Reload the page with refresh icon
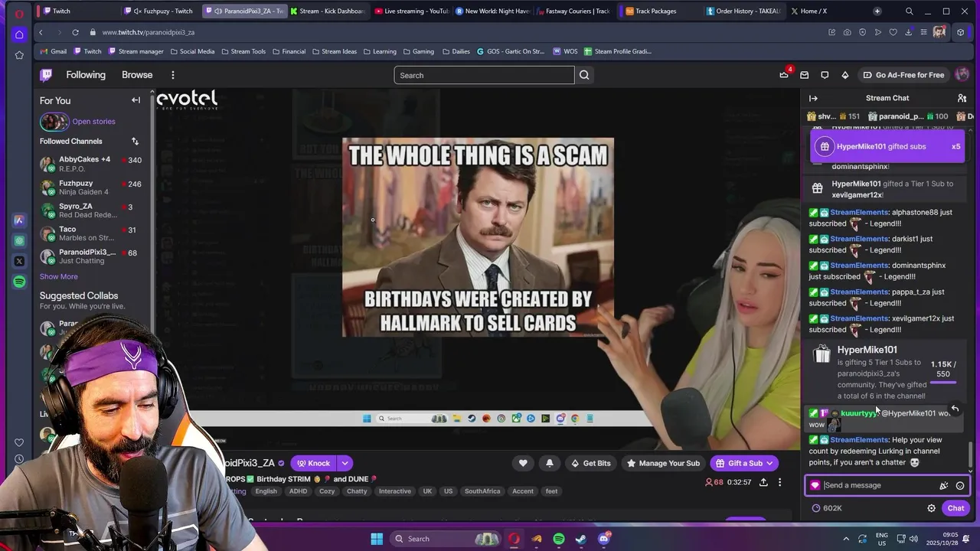 [75, 32]
